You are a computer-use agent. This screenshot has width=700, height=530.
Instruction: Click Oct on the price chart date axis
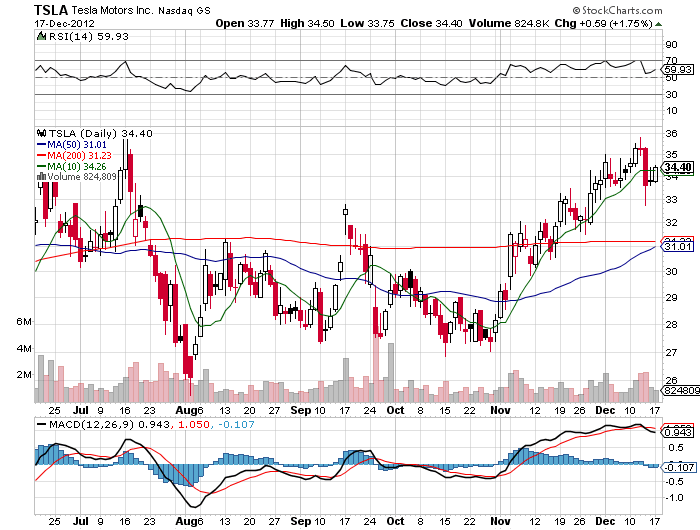coord(396,410)
